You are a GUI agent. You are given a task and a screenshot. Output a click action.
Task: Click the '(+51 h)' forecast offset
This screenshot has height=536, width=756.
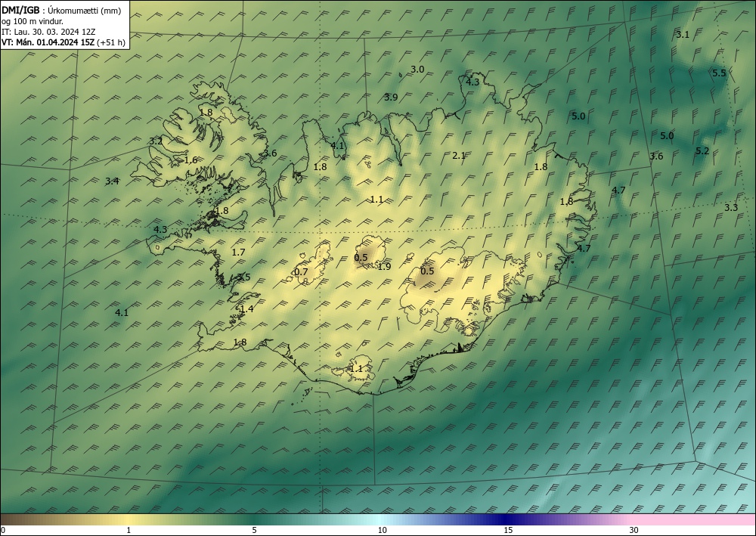(x=111, y=42)
